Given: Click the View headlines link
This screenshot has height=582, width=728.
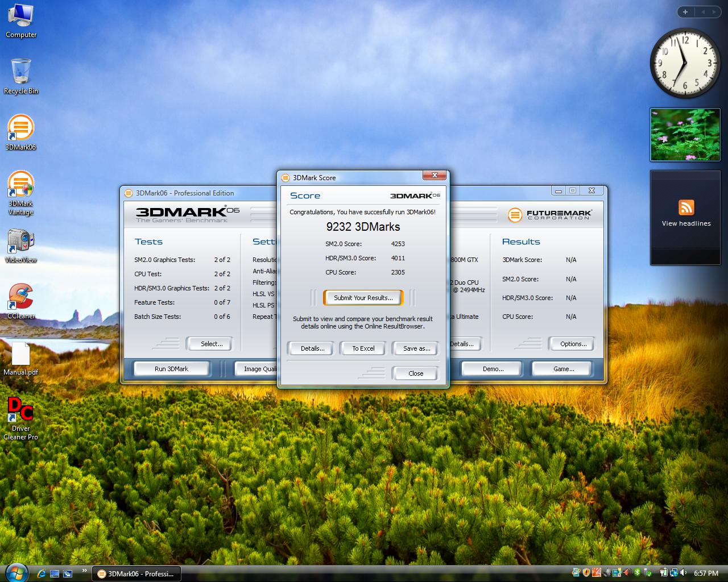Looking at the screenshot, I should pyautogui.click(x=686, y=223).
